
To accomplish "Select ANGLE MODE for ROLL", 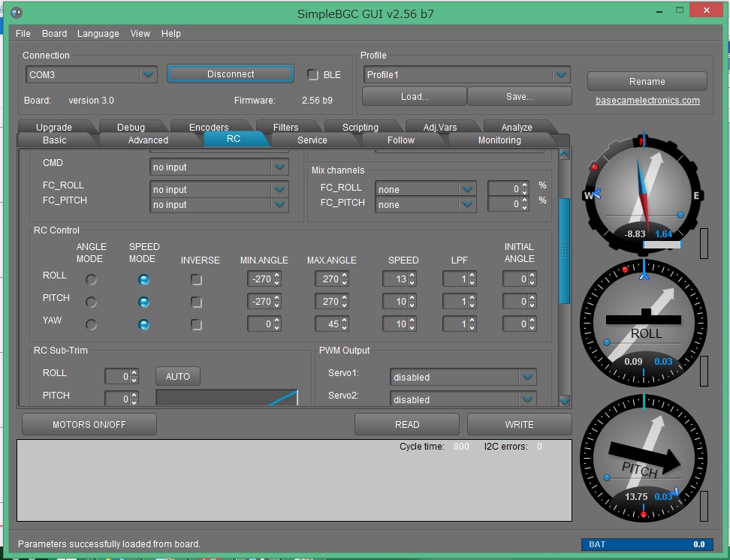I will [x=92, y=279].
